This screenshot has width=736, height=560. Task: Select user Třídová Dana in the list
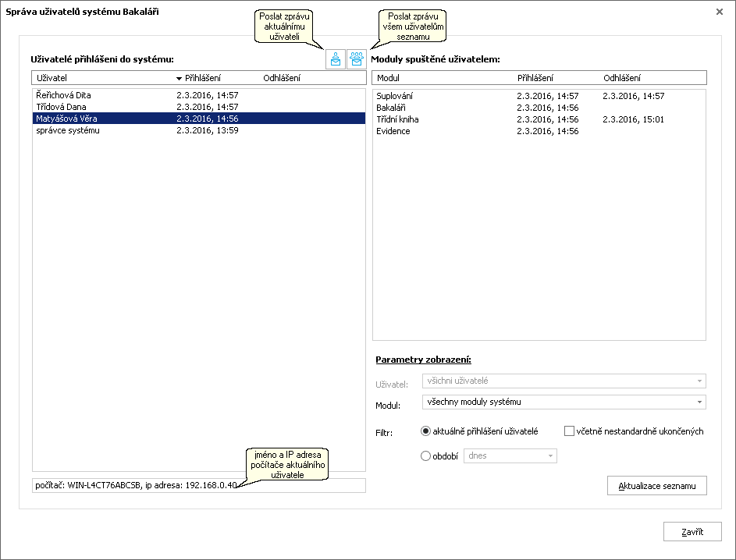pyautogui.click(x=199, y=107)
